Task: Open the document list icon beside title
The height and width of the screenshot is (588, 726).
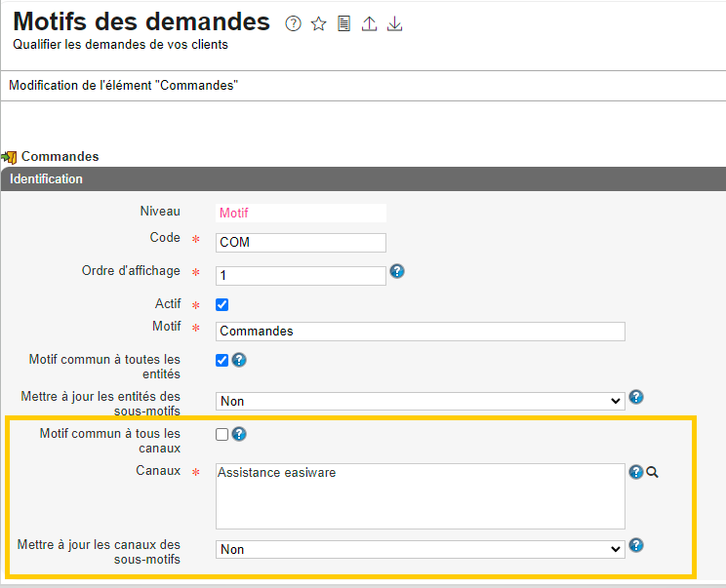Action: (x=343, y=23)
